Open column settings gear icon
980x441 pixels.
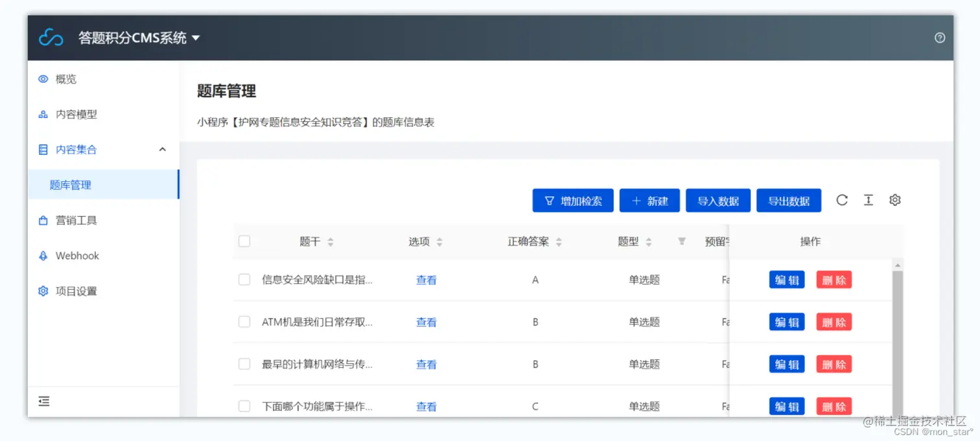(x=895, y=200)
